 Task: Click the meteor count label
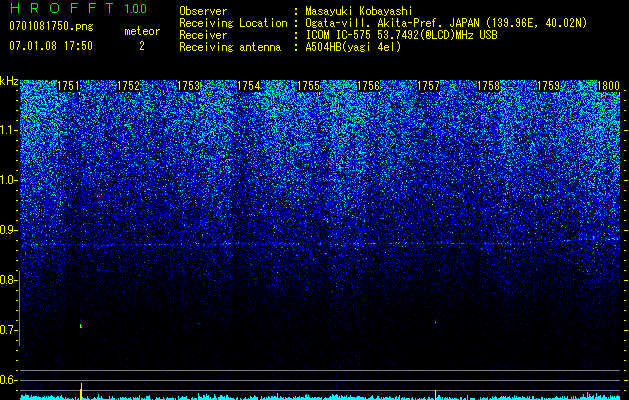pyautogui.click(x=142, y=31)
